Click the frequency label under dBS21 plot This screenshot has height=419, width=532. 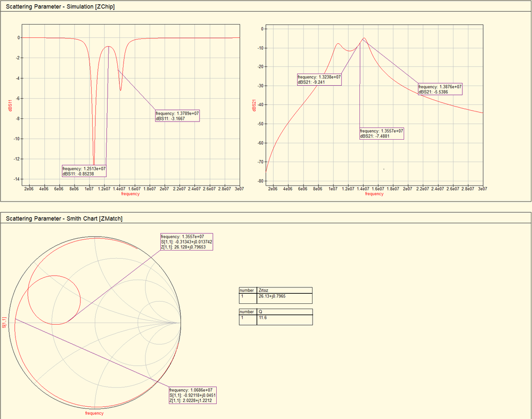tap(374, 194)
